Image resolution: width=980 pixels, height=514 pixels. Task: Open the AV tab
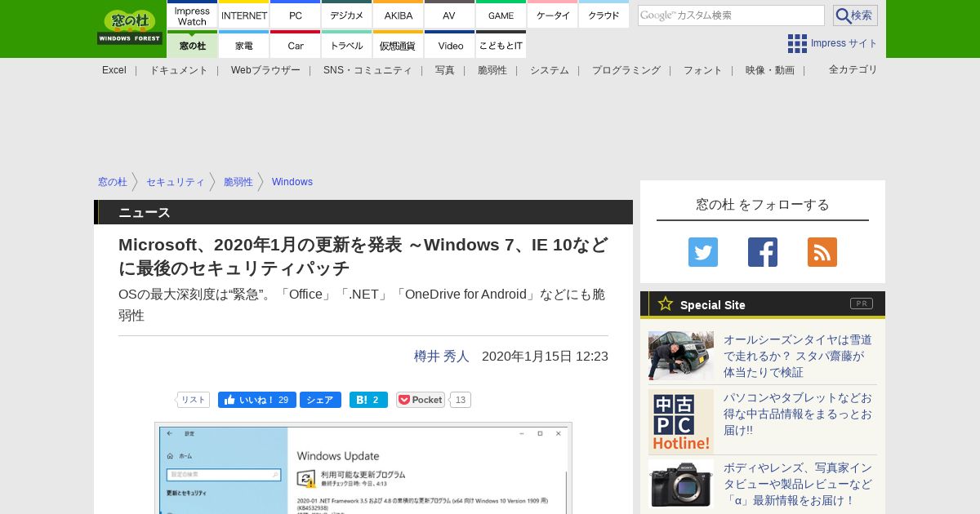(x=450, y=16)
